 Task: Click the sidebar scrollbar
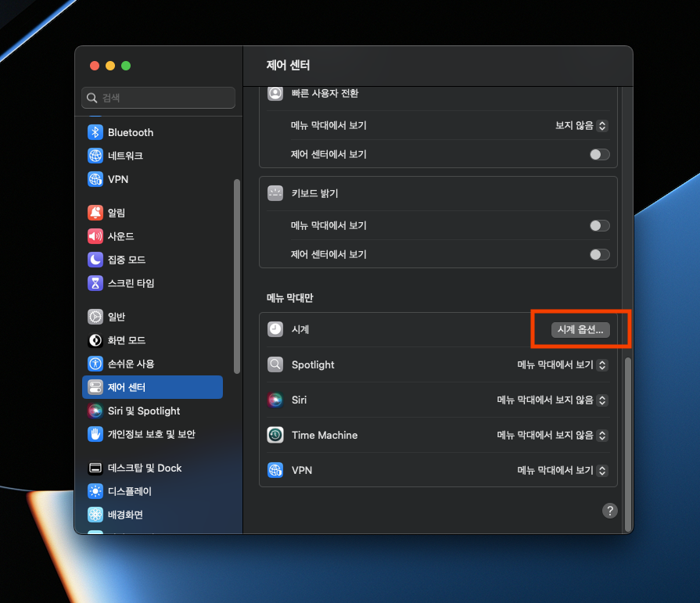pyautogui.click(x=237, y=276)
